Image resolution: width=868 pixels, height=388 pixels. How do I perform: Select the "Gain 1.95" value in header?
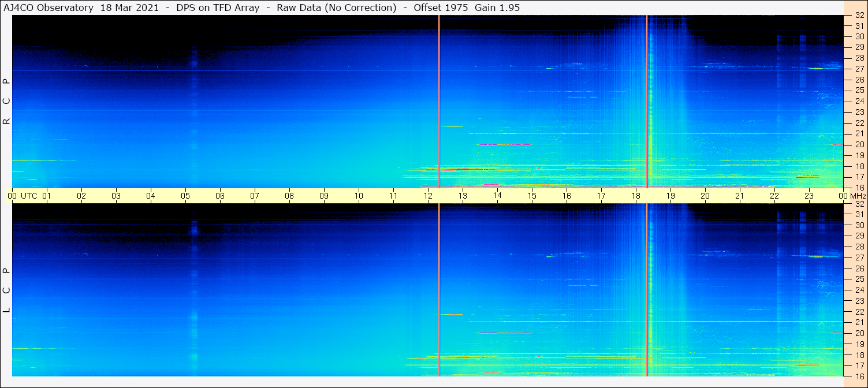[x=497, y=8]
